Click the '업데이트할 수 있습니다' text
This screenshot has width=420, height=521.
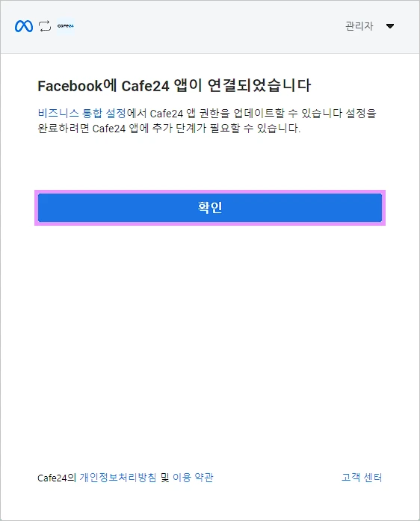coord(288,114)
